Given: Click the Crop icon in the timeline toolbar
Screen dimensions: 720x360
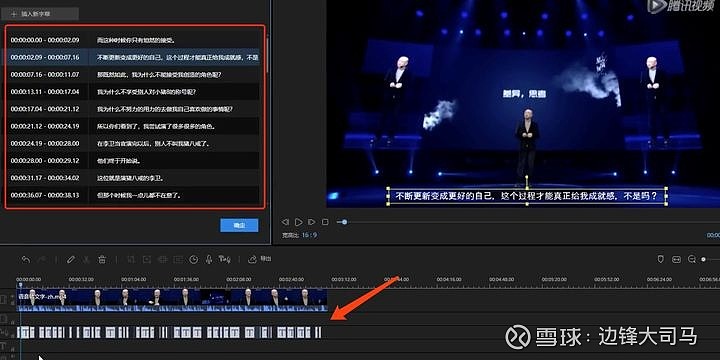Looking at the screenshot, I should [131, 259].
